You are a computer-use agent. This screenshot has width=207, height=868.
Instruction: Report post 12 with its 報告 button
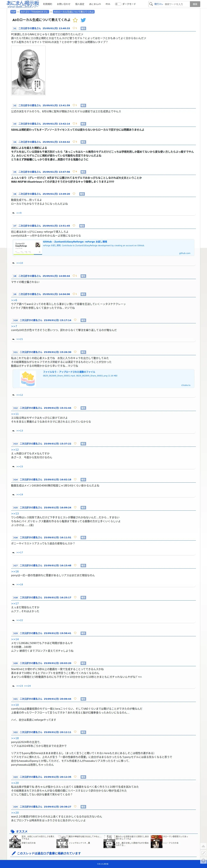click(x=83, y=408)
